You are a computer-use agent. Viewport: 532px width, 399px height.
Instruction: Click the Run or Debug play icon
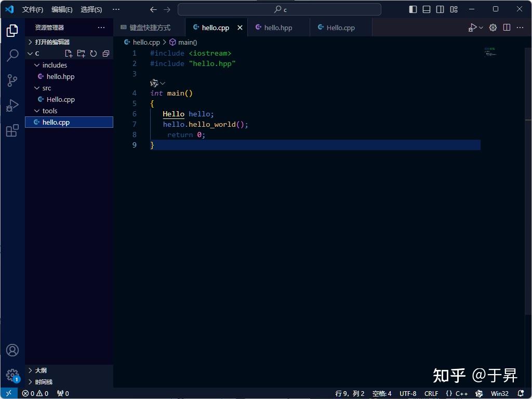[472, 28]
